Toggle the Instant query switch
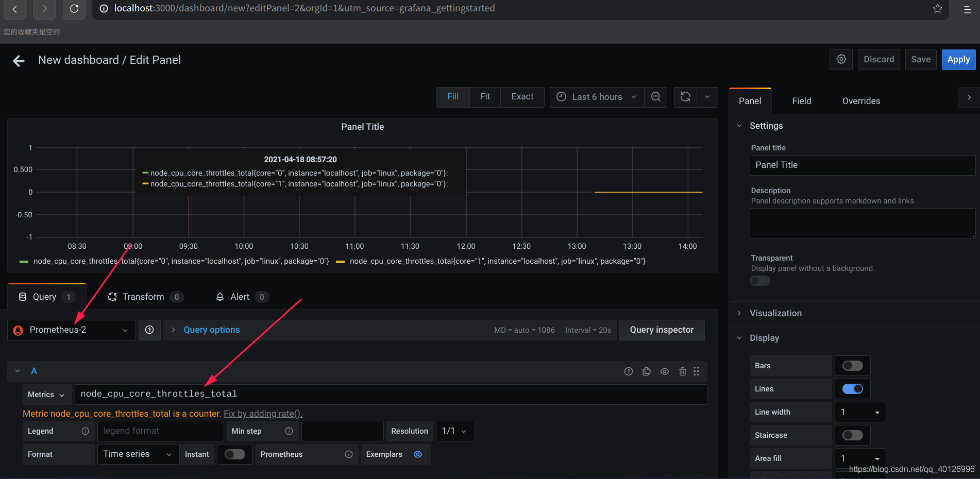Viewport: 980px width, 479px height. [235, 454]
